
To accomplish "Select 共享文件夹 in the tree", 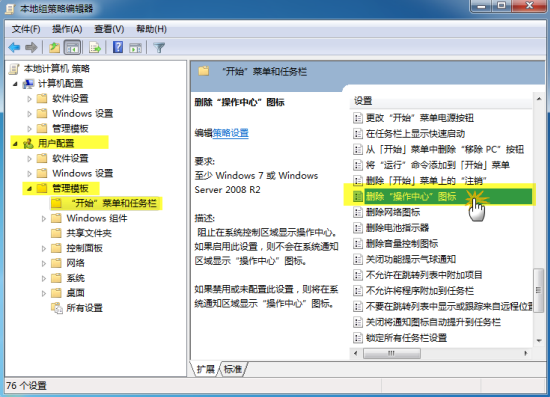I will (89, 233).
